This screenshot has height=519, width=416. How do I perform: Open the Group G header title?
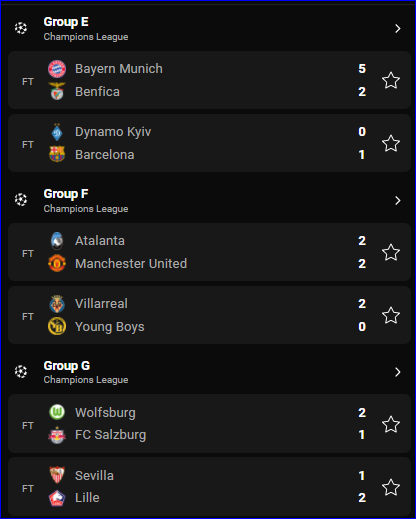click(67, 366)
